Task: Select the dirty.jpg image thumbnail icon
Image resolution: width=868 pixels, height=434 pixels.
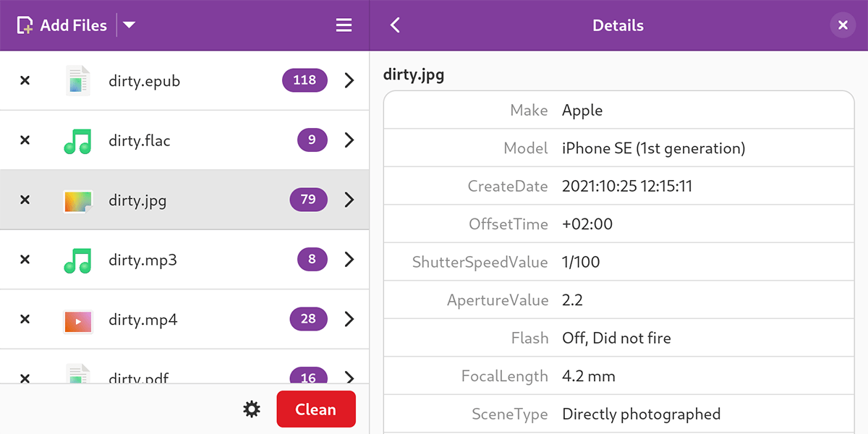Action: click(x=77, y=200)
